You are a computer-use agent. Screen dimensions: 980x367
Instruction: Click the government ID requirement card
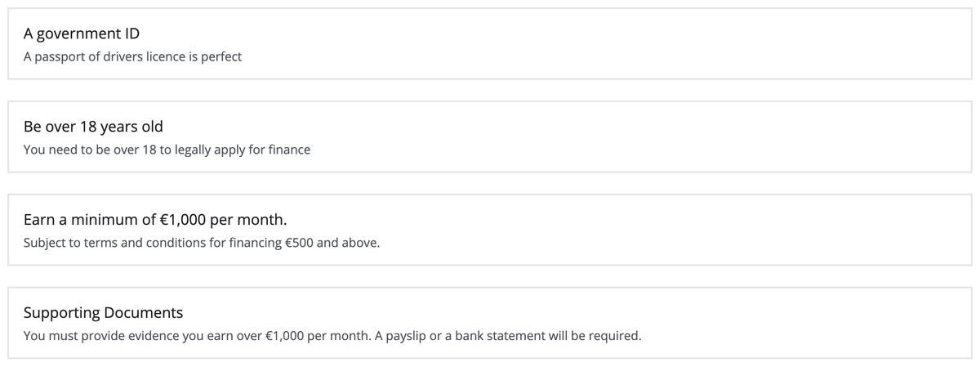490,43
